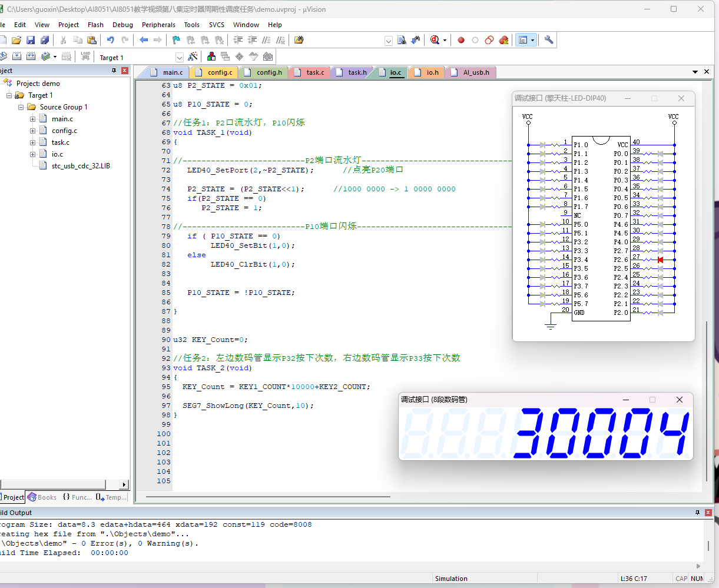Cut the selected code
Screen dimensions: 719x588
pos(64,40)
